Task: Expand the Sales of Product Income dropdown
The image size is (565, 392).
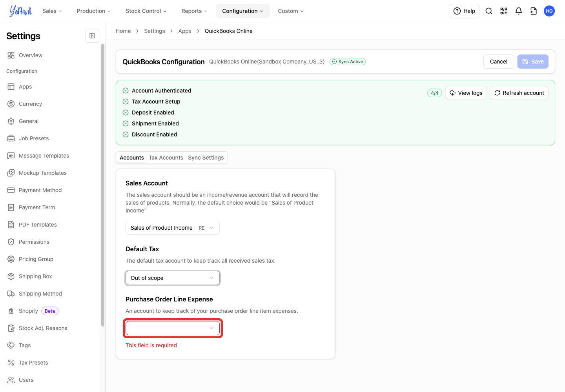Action: click(173, 228)
